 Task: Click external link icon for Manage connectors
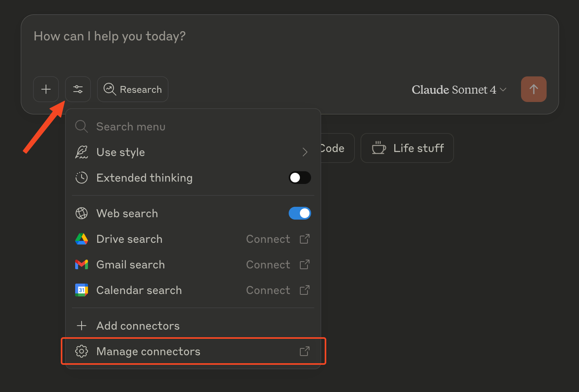[305, 351]
